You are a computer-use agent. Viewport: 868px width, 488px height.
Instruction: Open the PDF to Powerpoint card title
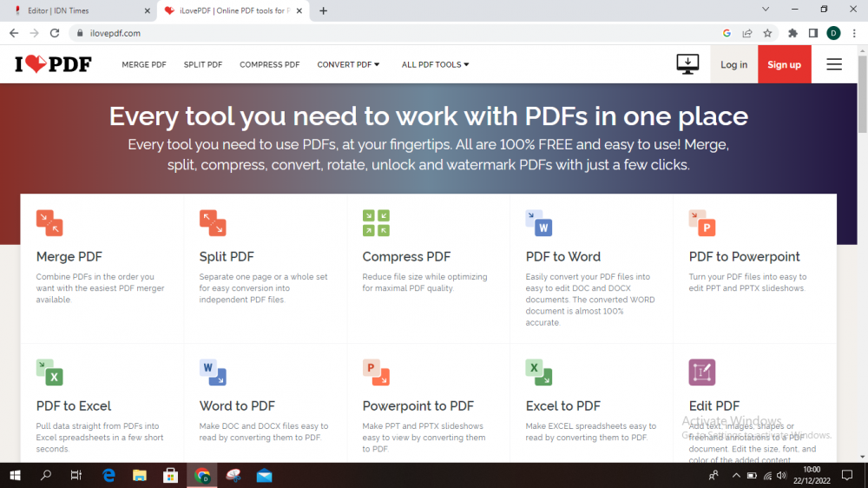coord(744,256)
